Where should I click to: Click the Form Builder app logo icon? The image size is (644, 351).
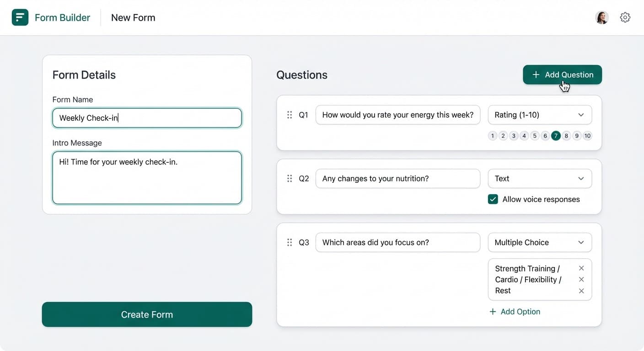click(x=20, y=17)
